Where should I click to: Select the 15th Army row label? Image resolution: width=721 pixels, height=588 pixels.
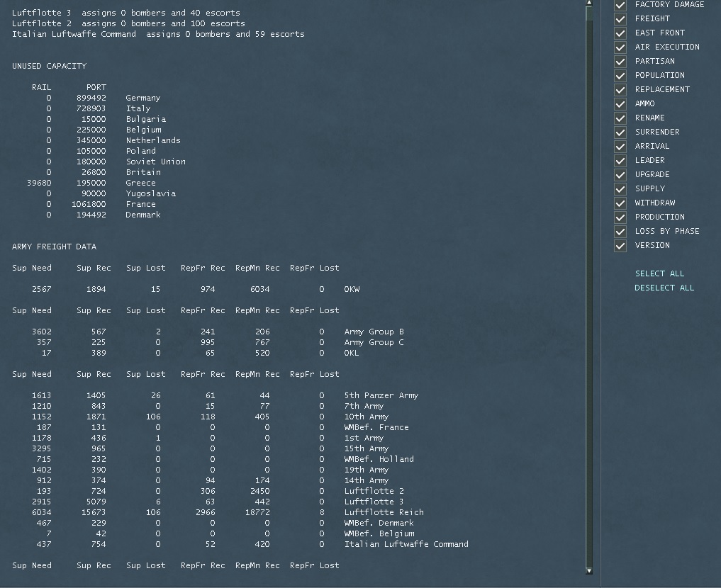click(367, 448)
